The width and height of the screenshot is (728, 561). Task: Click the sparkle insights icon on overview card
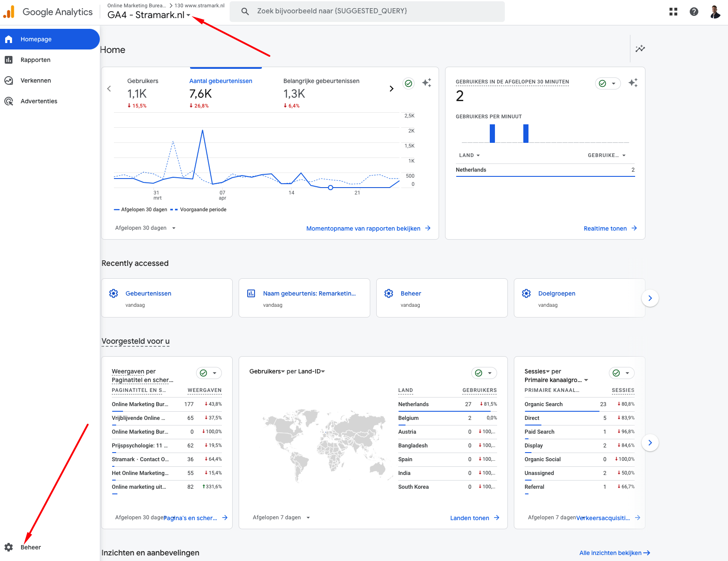click(426, 83)
